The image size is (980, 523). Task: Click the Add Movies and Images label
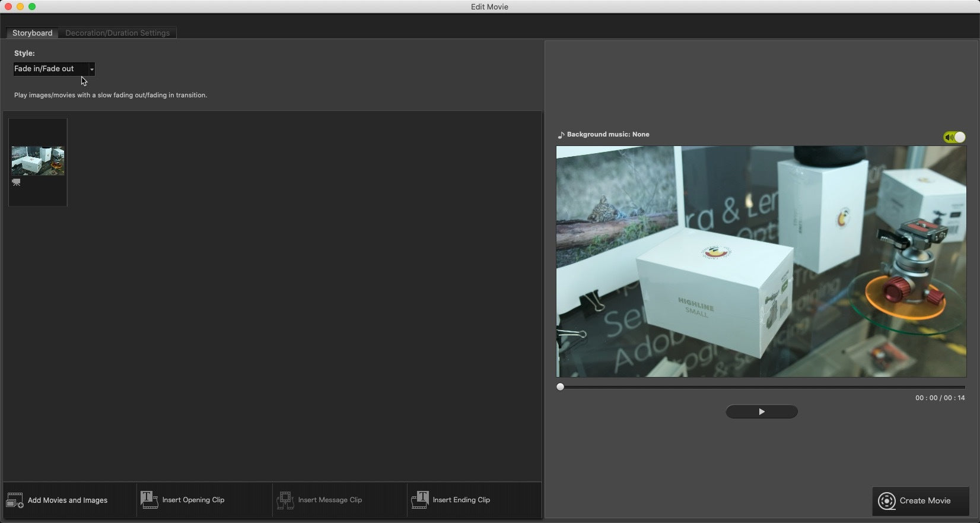pos(68,500)
